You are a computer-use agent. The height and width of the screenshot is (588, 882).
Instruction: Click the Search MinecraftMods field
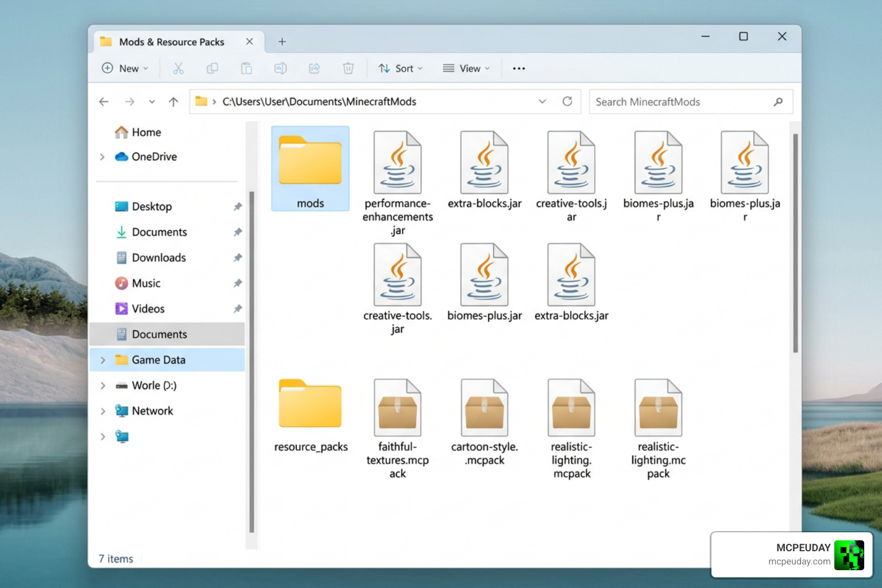(x=691, y=102)
